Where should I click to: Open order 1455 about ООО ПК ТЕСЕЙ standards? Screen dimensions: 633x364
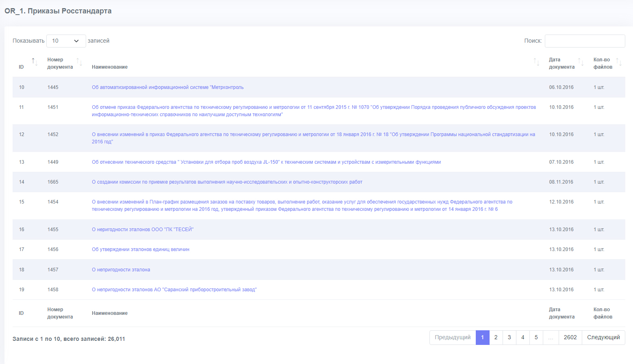pyautogui.click(x=143, y=230)
